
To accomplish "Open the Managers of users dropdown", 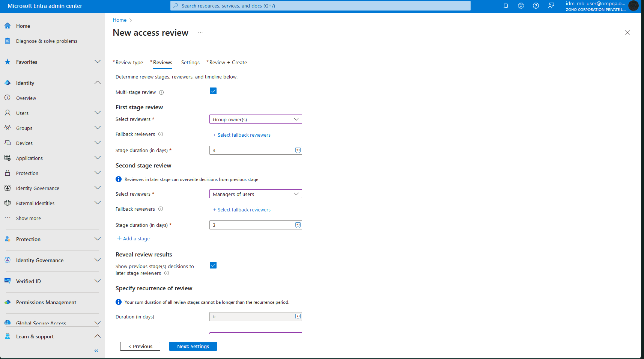I will pyautogui.click(x=255, y=194).
